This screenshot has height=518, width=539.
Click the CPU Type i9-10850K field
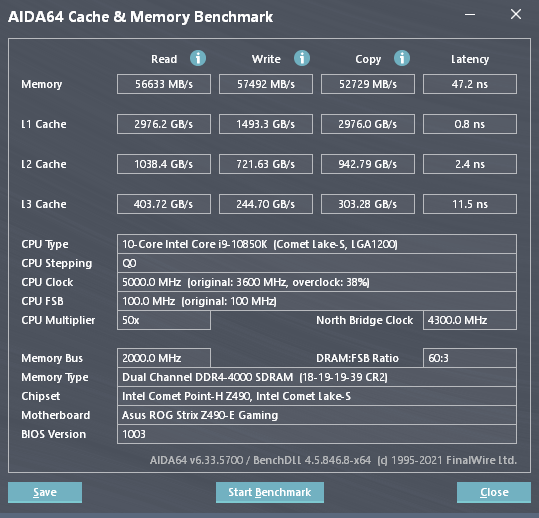pyautogui.click(x=317, y=244)
